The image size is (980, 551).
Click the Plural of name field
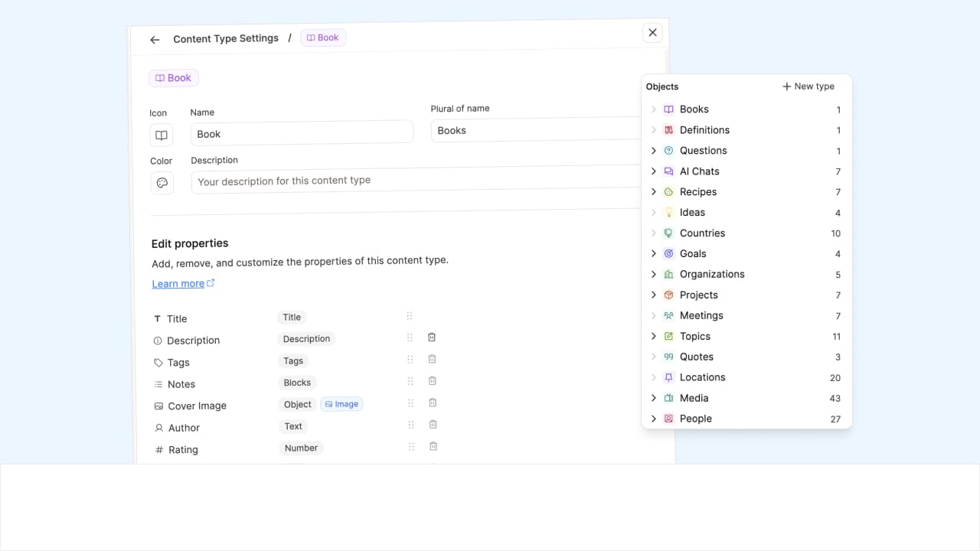[536, 131]
